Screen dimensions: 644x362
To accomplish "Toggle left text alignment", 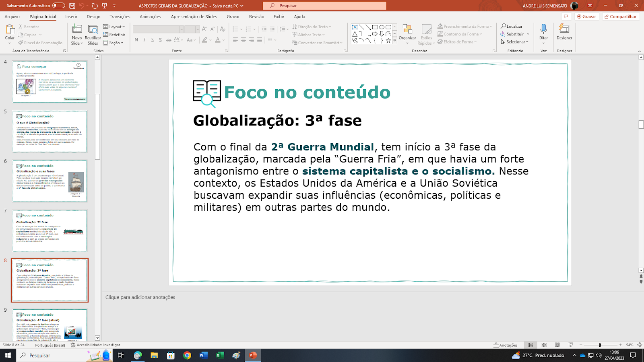I will pos(235,40).
